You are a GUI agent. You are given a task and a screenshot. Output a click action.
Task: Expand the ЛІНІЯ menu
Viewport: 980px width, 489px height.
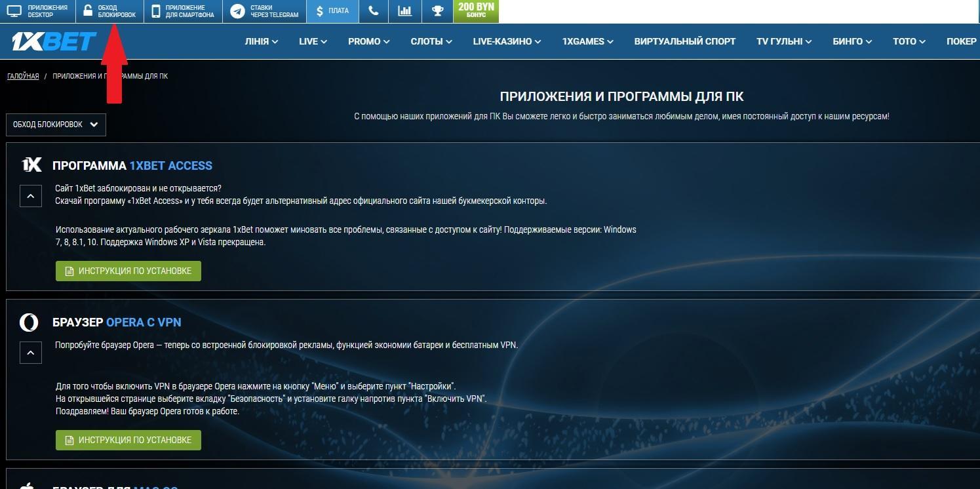pos(261,41)
